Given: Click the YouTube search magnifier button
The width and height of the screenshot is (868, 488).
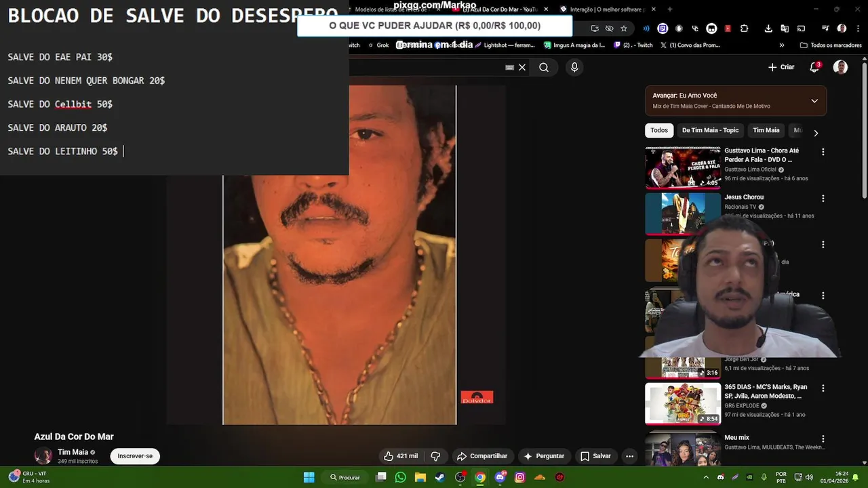Looking at the screenshot, I should (x=544, y=68).
